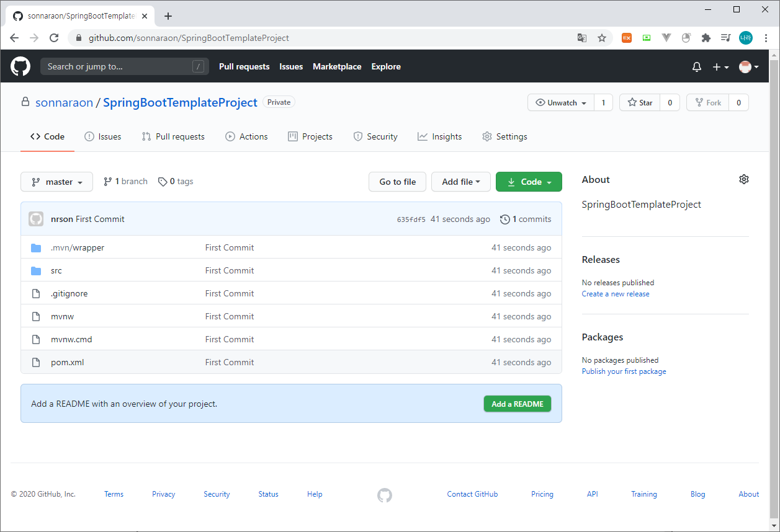Click Publish your first package link
780x532 pixels.
click(624, 371)
